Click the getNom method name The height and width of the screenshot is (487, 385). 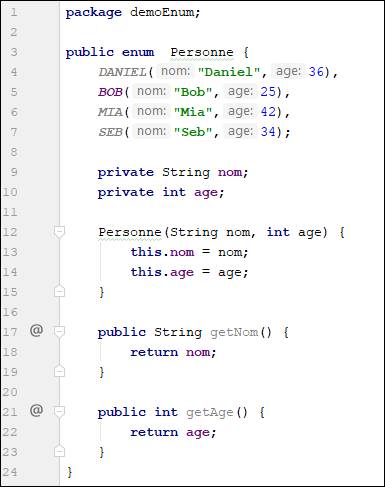(x=234, y=332)
